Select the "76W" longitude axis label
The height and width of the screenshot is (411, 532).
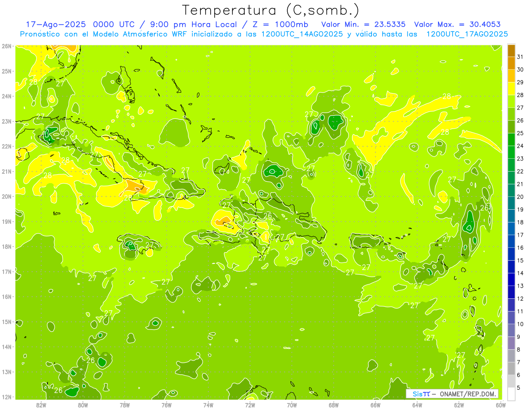coord(166,405)
